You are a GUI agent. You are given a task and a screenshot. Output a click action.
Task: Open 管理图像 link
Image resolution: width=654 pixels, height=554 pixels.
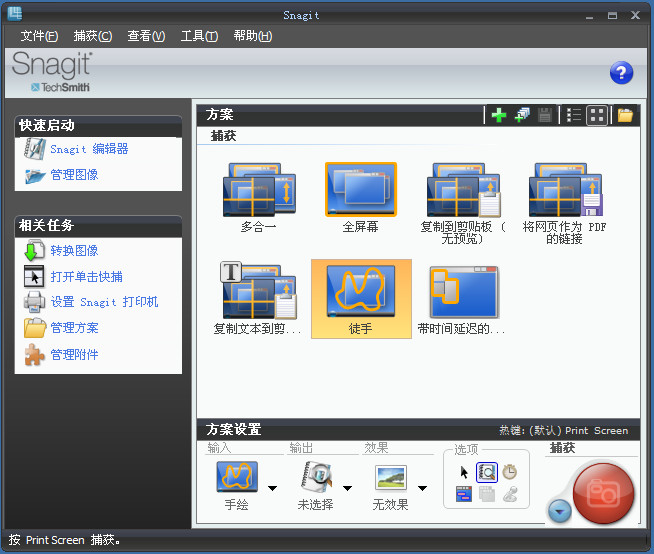(x=74, y=175)
